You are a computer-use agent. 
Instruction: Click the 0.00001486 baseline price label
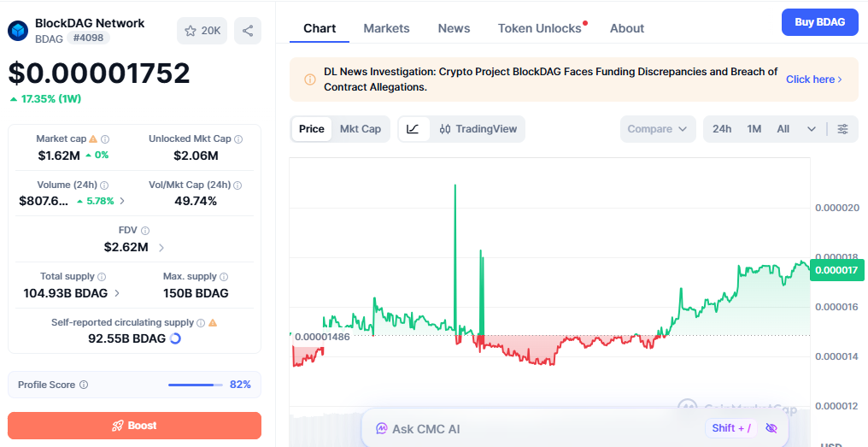click(x=322, y=337)
